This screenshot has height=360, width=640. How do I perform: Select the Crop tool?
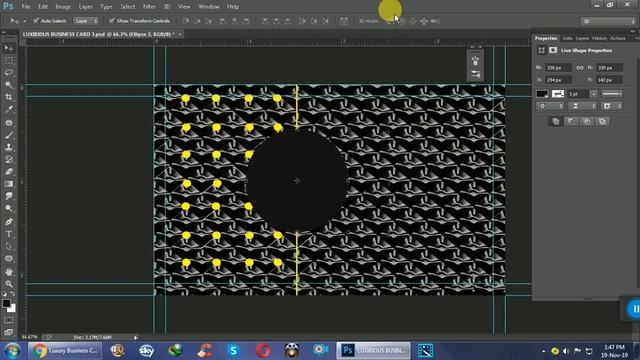pyautogui.click(x=9, y=97)
